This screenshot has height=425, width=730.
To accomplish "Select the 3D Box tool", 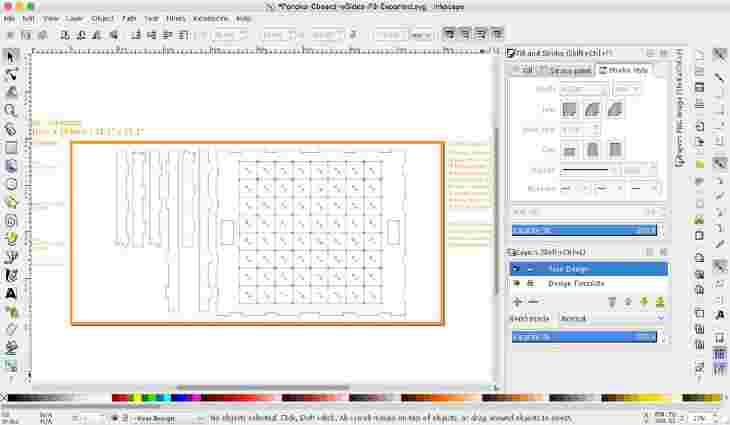I will (x=11, y=166).
